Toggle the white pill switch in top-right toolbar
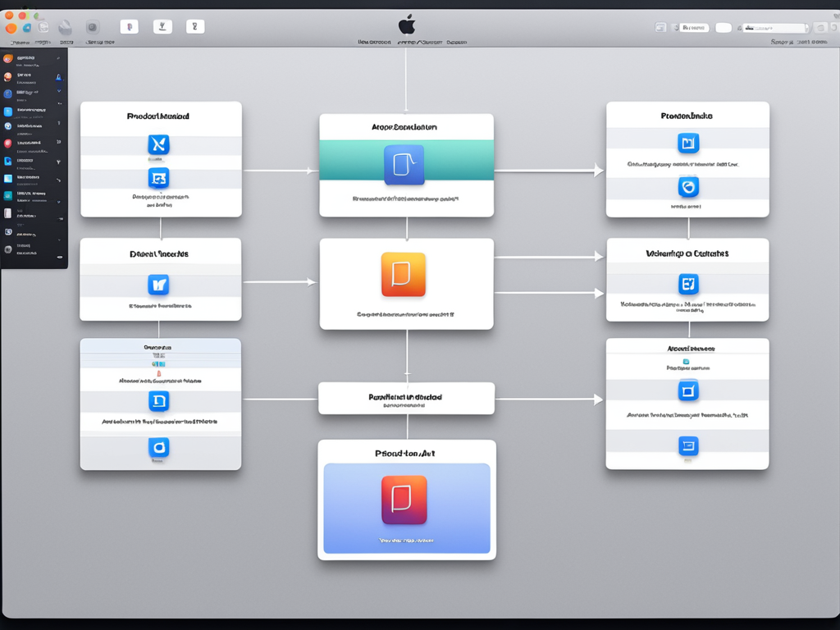This screenshot has height=630, width=840. tap(723, 28)
